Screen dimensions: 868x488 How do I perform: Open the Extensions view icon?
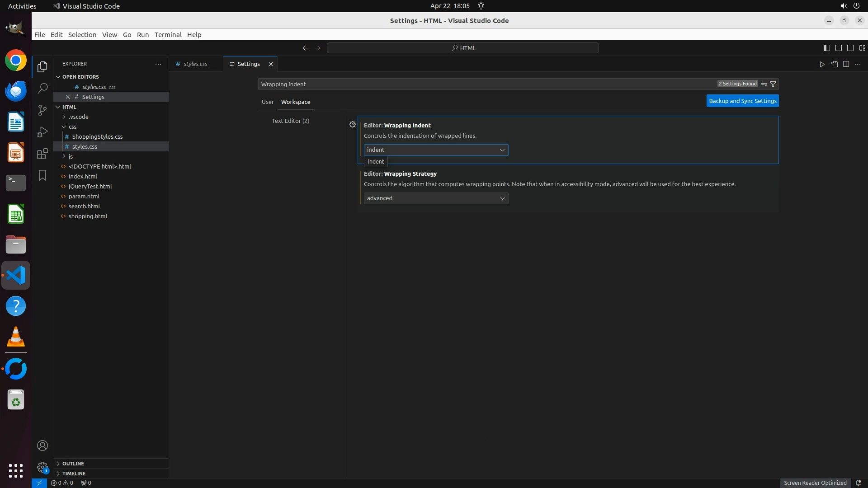pos(42,154)
